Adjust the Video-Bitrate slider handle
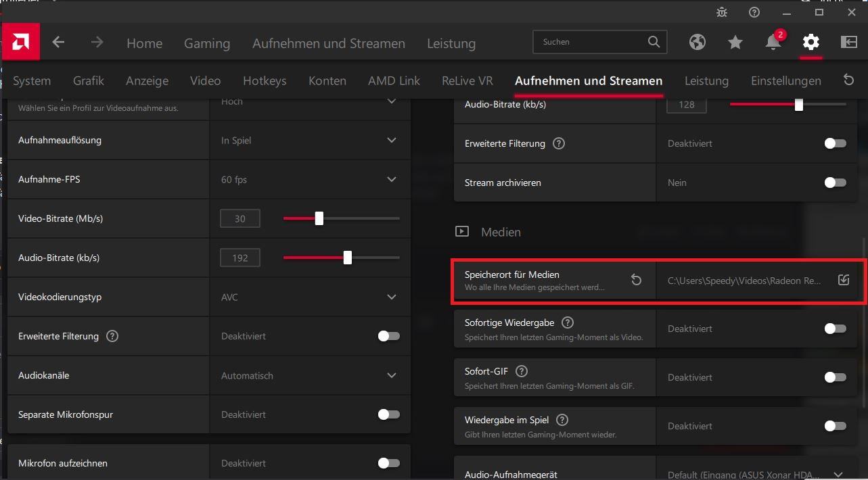 click(x=319, y=218)
